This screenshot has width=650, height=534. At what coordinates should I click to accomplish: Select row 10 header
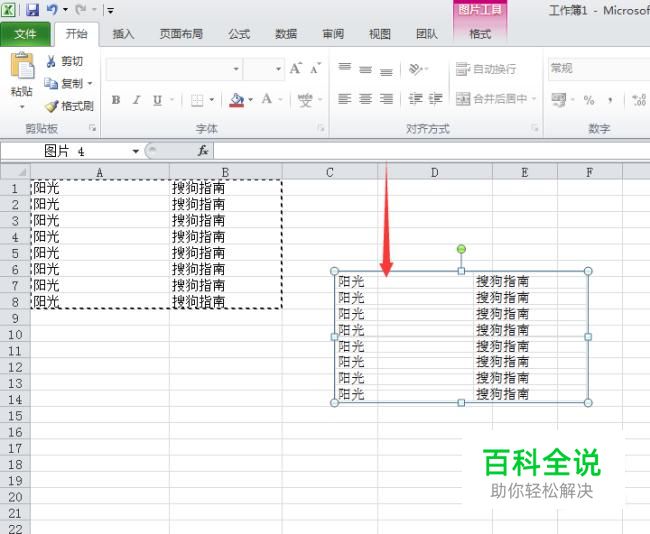[15, 335]
